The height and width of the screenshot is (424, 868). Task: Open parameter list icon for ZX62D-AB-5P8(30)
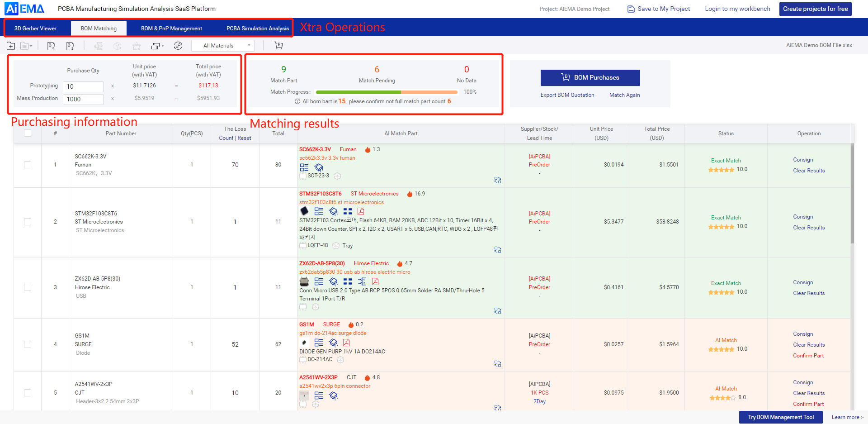click(x=319, y=281)
